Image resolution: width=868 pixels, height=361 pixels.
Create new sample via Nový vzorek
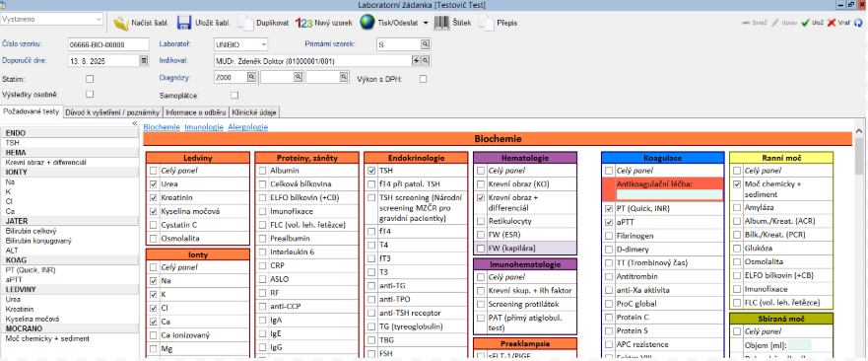click(323, 24)
